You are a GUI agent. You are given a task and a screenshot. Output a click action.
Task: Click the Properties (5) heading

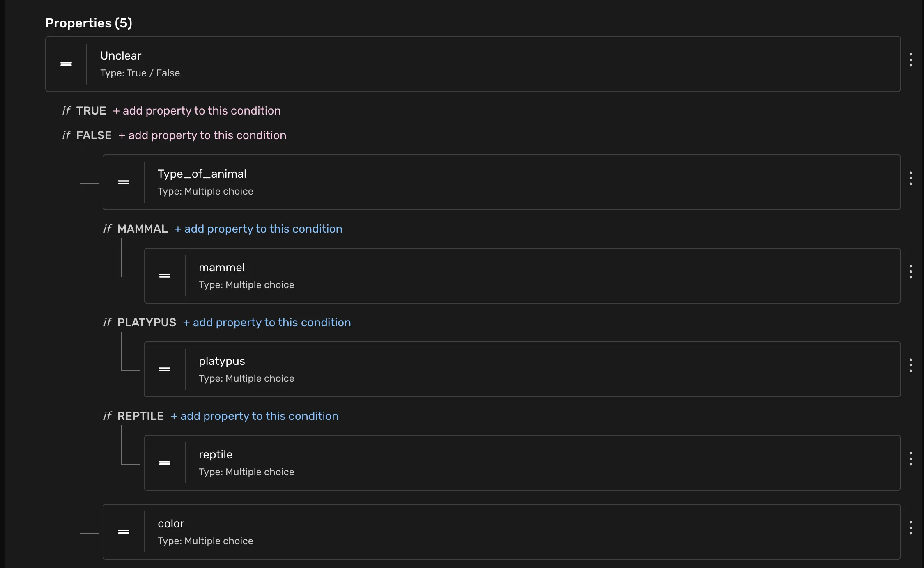click(89, 23)
